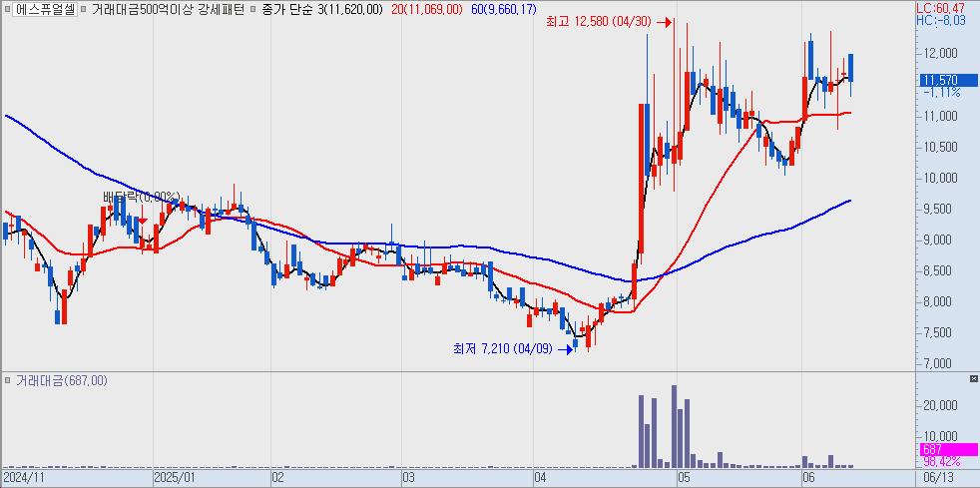Select the red 20(11,069,00) moving average label
Screen dimensions: 980x488
[x=427, y=9]
